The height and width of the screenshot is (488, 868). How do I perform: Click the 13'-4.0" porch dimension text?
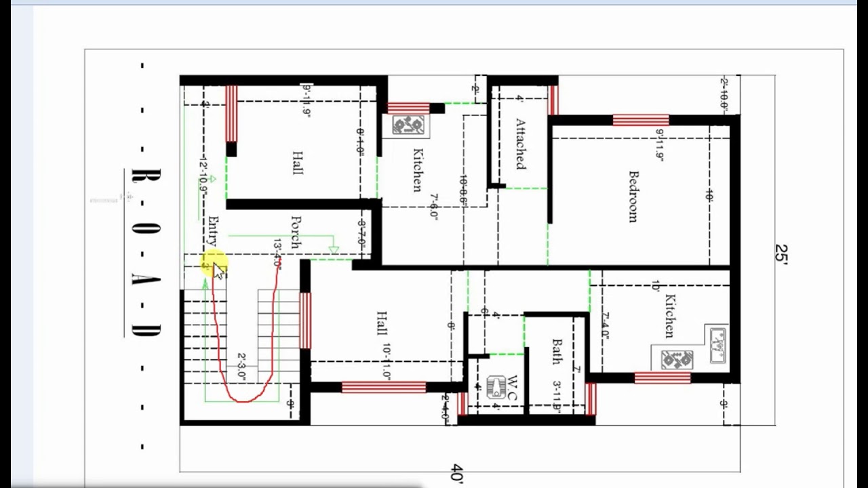277,253
